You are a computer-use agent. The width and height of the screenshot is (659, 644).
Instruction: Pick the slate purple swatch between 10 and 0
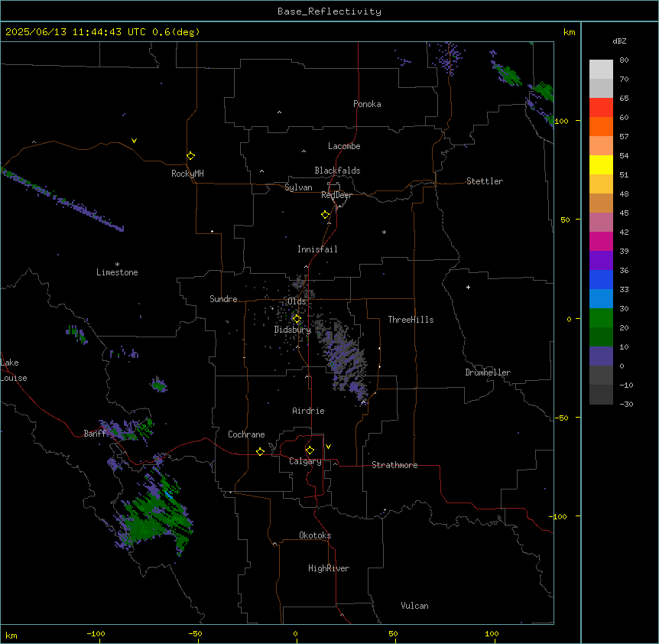(601, 356)
